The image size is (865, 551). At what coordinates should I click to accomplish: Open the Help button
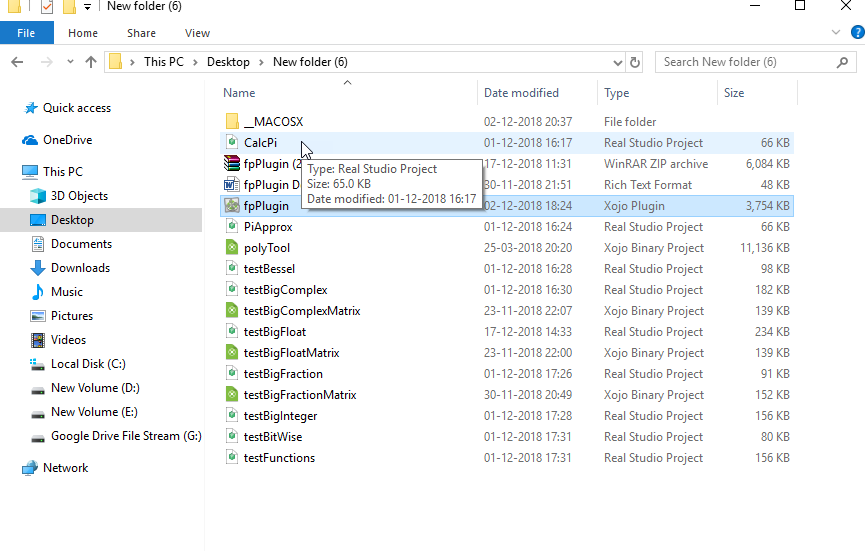(x=858, y=33)
